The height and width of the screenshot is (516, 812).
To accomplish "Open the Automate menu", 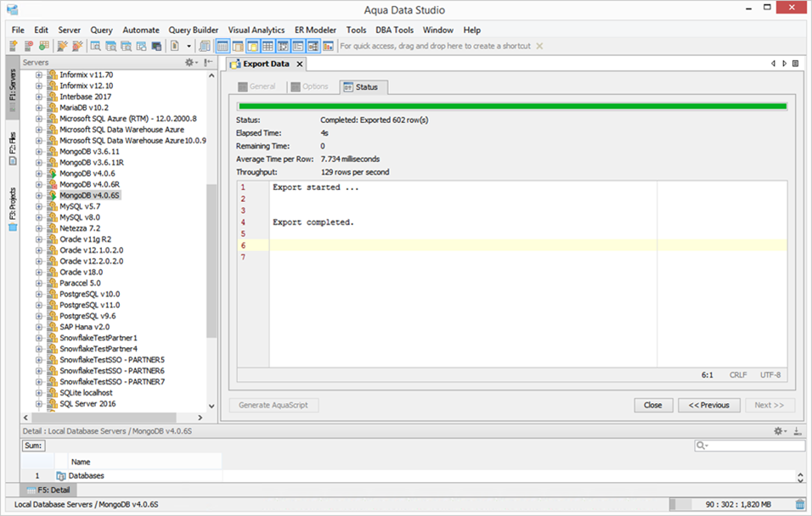I will coord(141,30).
